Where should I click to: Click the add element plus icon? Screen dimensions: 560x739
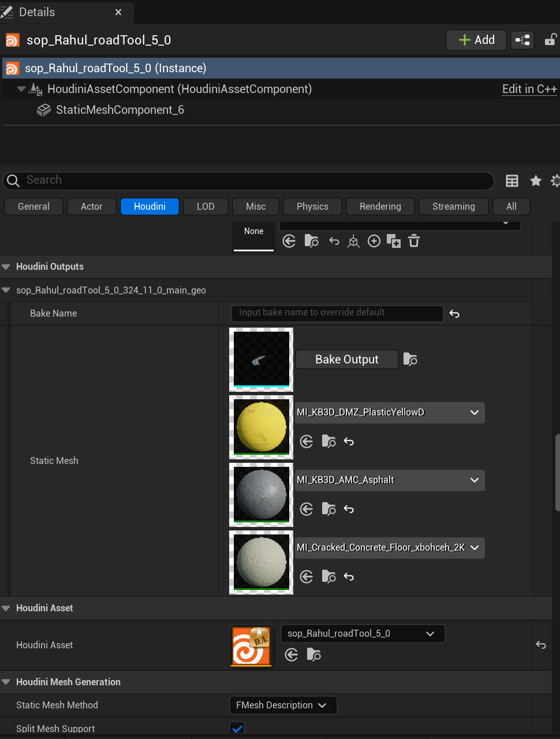pyautogui.click(x=374, y=241)
